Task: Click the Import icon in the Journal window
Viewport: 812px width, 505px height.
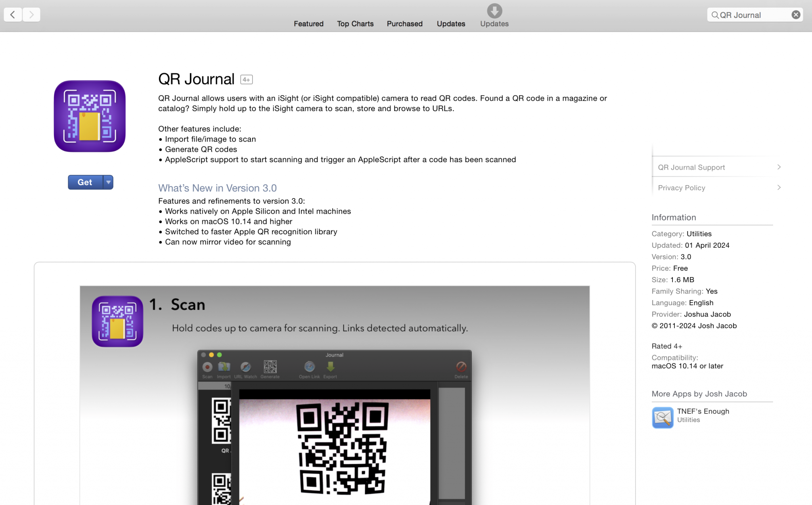Action: pos(224,368)
